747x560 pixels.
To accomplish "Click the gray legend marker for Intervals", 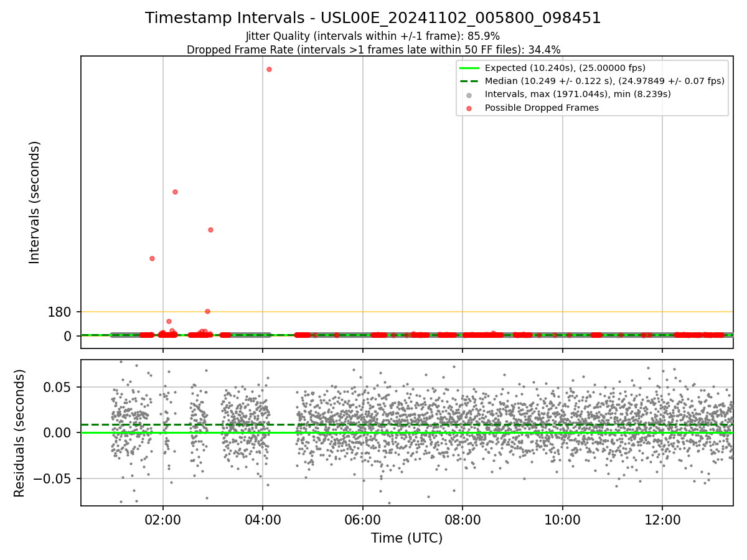I will [469, 95].
